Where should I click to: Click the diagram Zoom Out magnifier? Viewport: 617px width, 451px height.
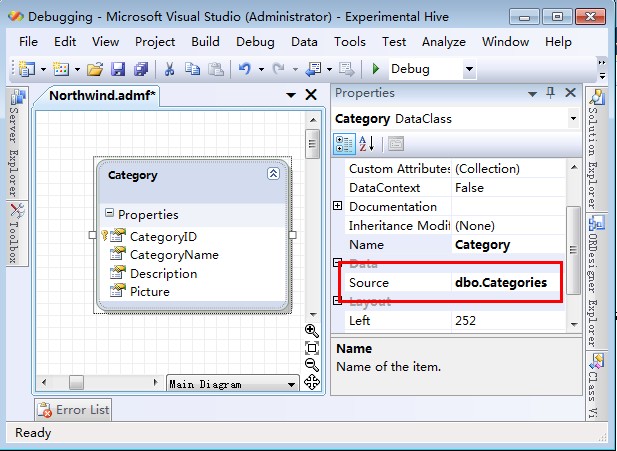click(312, 365)
